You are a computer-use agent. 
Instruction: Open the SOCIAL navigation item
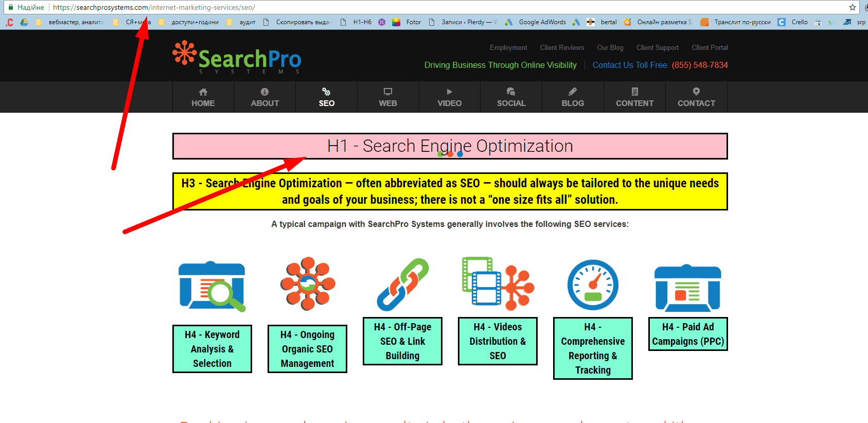pos(511,97)
